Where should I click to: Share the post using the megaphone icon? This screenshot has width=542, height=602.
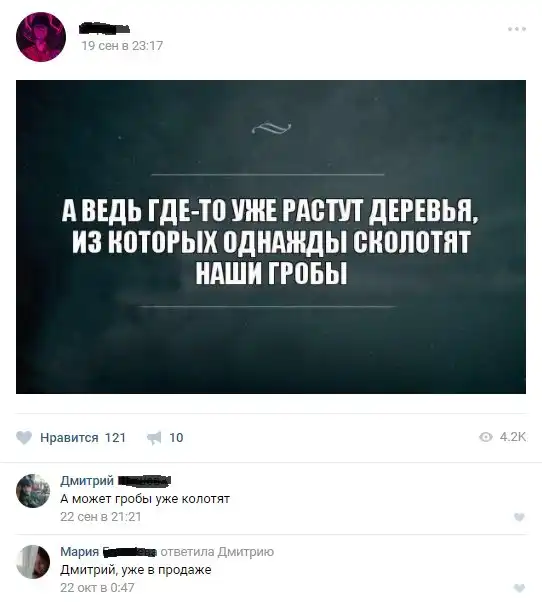(155, 438)
